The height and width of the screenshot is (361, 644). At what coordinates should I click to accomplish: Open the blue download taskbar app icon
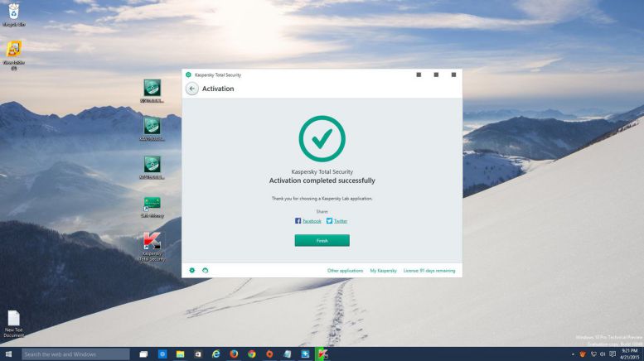click(305, 354)
